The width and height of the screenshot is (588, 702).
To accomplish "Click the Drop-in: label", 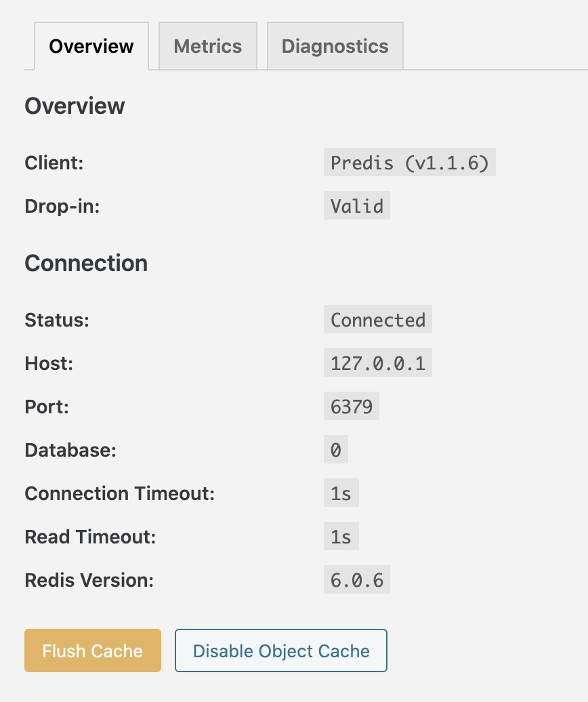I will (x=62, y=207).
